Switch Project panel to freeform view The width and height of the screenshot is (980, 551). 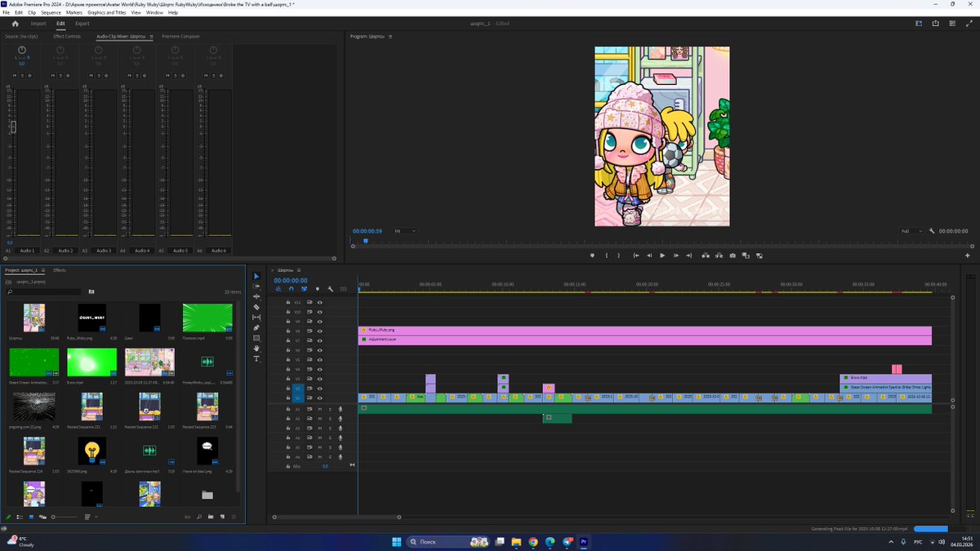tap(42, 517)
